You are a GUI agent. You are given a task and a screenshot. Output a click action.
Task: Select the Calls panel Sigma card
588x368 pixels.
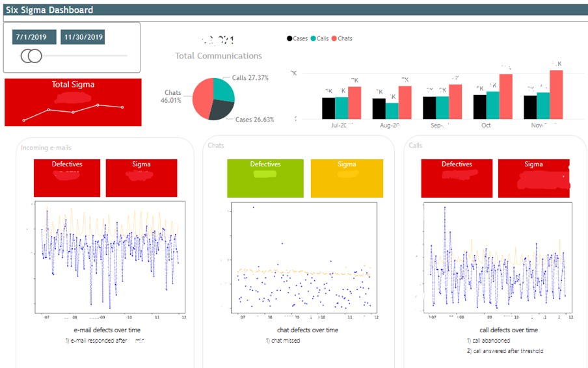(x=533, y=177)
